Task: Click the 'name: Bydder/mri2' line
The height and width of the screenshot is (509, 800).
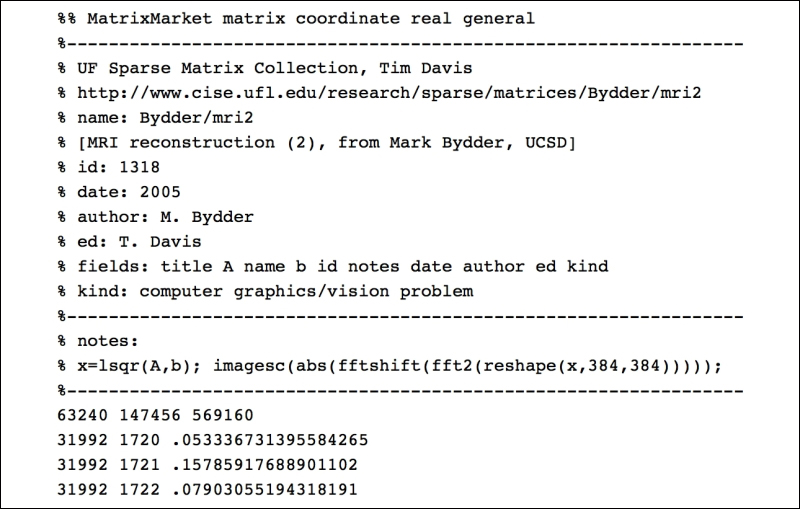Action: (155, 118)
